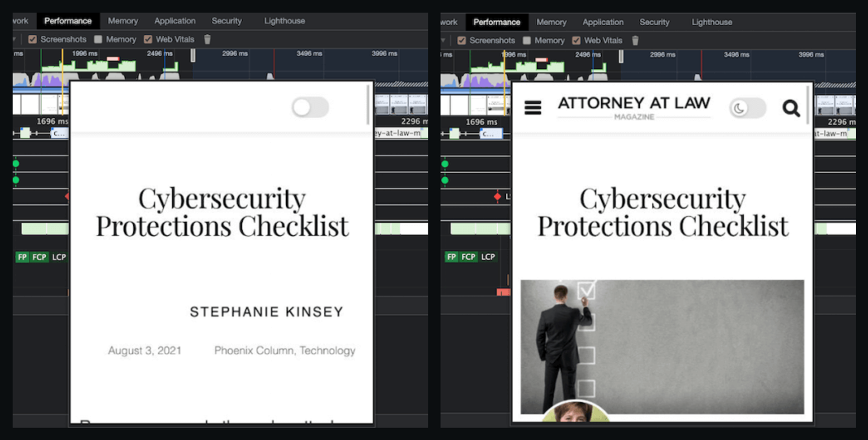Click the businessman checklist hero image
868x440 pixels.
point(662,346)
